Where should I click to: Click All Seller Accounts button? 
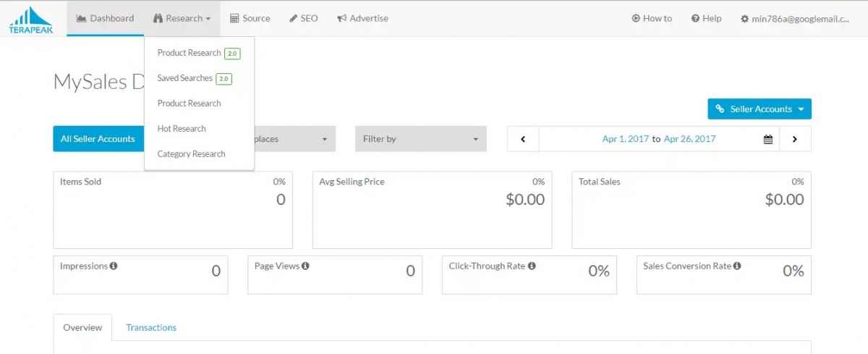pos(98,139)
